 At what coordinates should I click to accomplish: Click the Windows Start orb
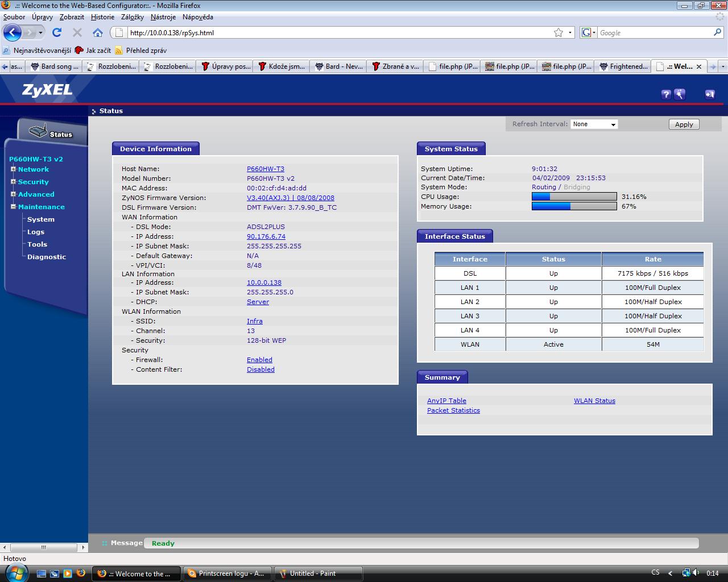click(15, 573)
